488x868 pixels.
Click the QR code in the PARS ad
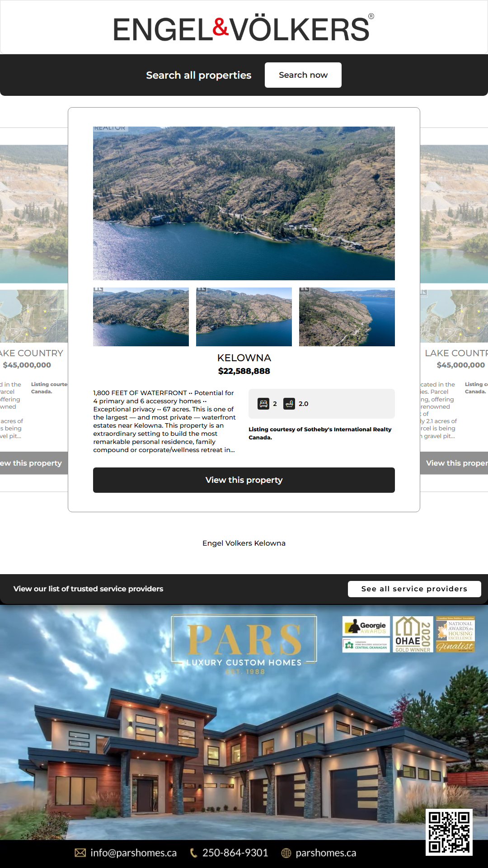tap(449, 832)
